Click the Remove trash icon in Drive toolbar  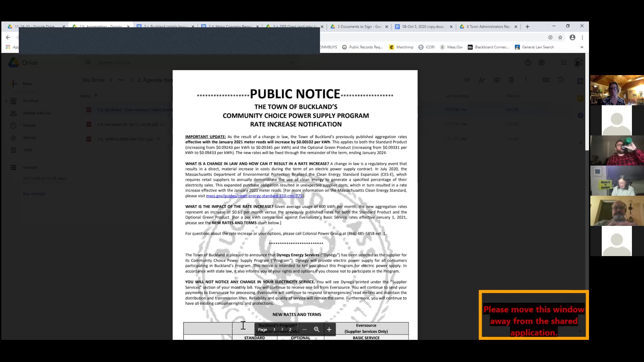click(511, 80)
